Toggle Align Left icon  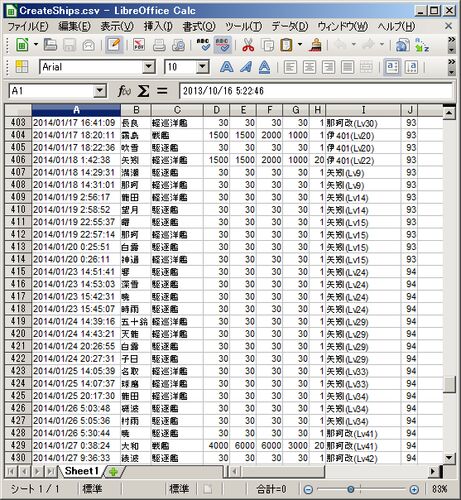click(290, 67)
